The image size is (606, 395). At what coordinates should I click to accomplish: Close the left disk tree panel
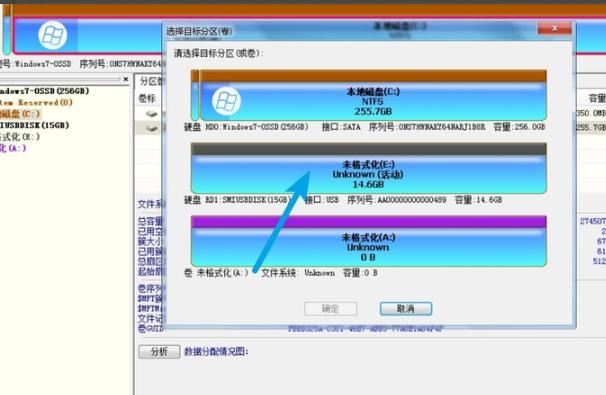[126, 79]
